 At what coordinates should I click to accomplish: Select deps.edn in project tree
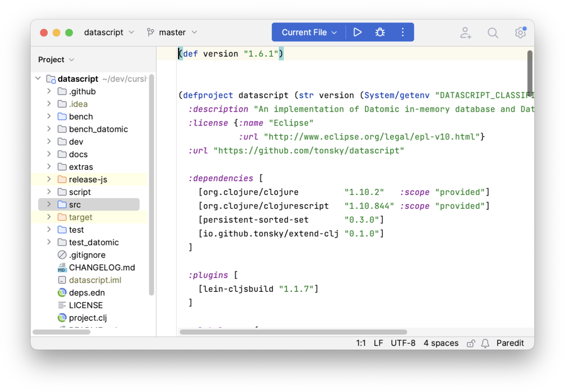pyautogui.click(x=89, y=293)
